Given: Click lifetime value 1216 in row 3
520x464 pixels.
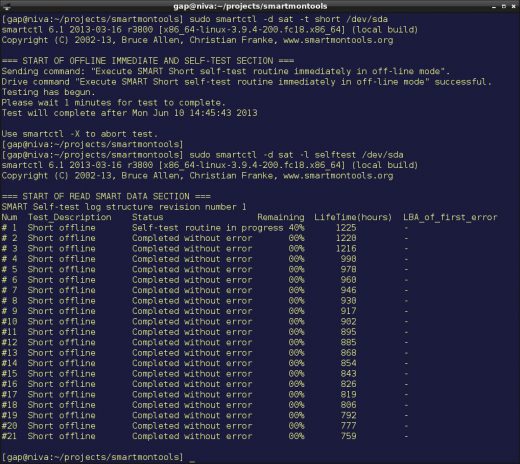Looking at the screenshot, I should (346, 249).
